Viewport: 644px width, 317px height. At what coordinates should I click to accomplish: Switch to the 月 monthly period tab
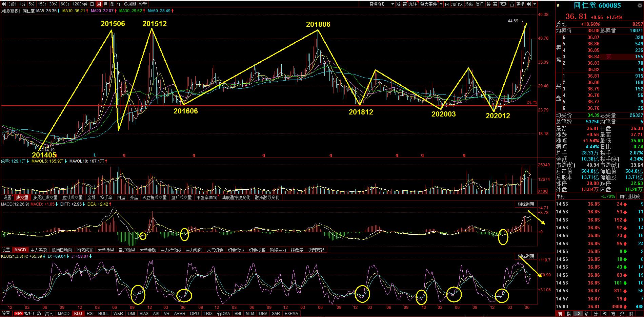[105, 4]
